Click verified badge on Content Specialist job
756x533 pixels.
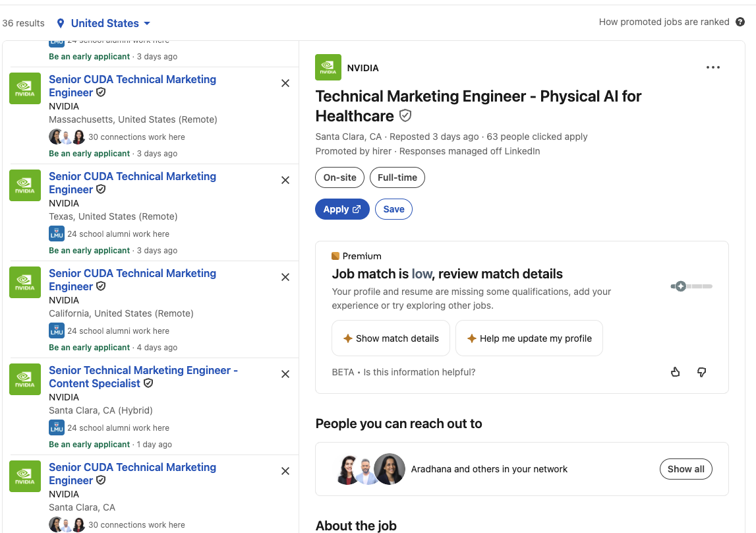pyautogui.click(x=148, y=383)
